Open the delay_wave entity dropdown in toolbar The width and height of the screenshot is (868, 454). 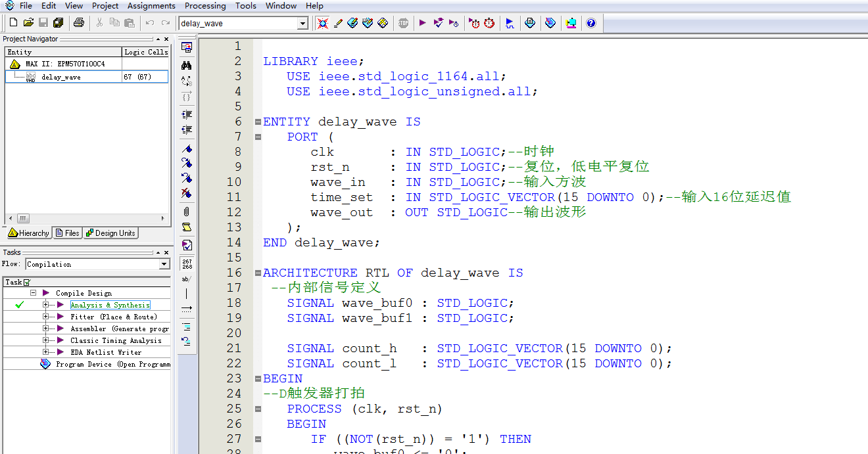(x=302, y=24)
